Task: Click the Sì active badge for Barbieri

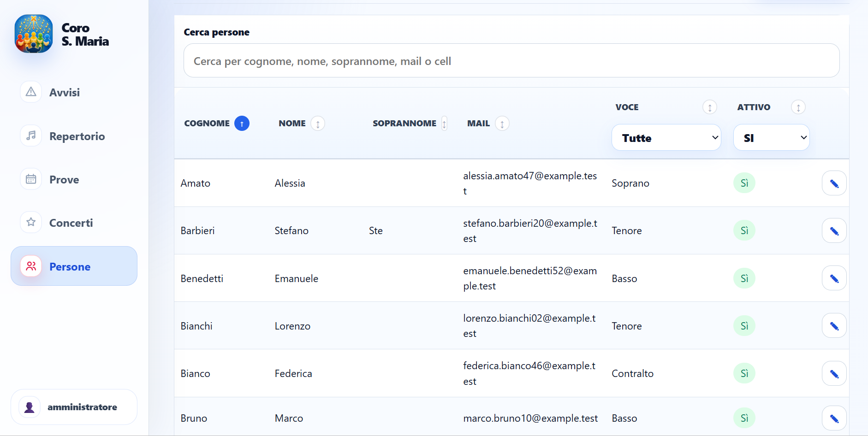Action: point(744,230)
